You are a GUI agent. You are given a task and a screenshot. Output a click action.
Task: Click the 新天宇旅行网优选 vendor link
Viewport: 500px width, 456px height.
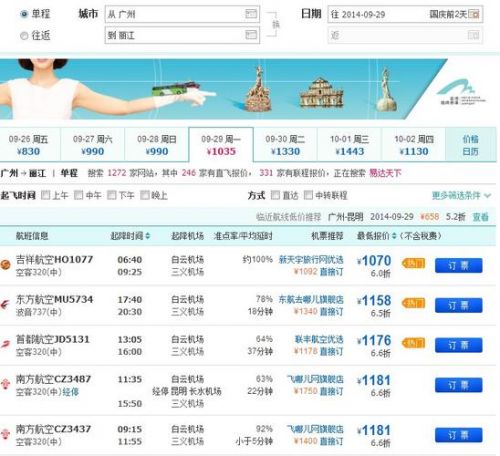point(311,260)
